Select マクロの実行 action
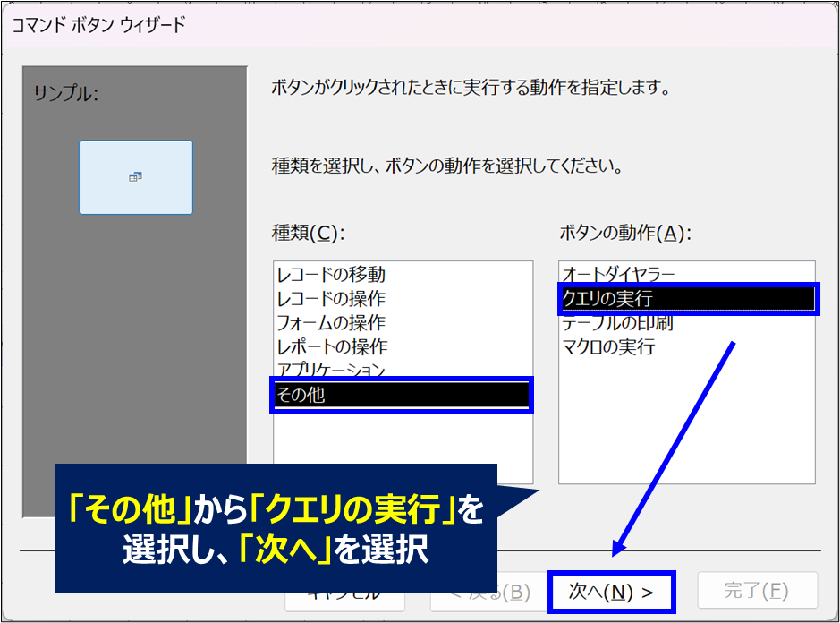Viewport: 840px width, 623px height. 608,346
